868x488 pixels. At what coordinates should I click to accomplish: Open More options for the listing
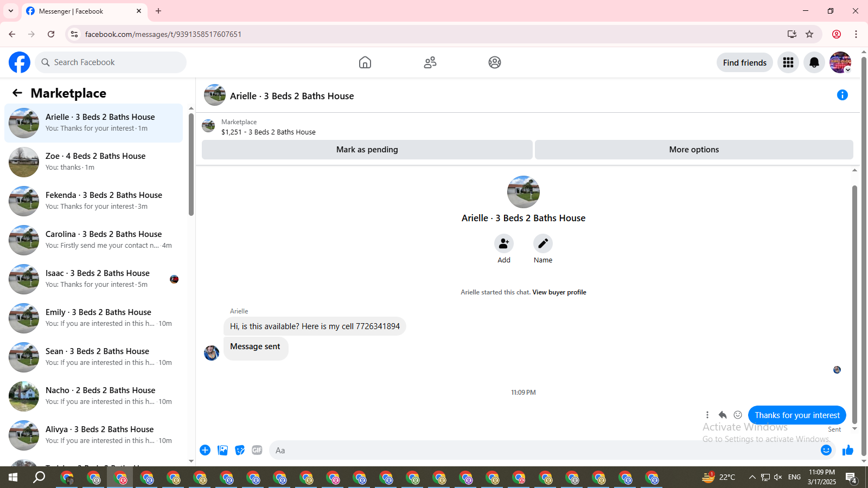pyautogui.click(x=694, y=150)
